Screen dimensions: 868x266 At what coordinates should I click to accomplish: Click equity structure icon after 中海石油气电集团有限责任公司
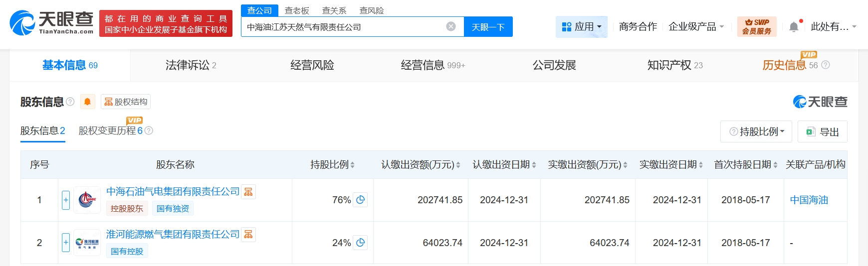248,192
